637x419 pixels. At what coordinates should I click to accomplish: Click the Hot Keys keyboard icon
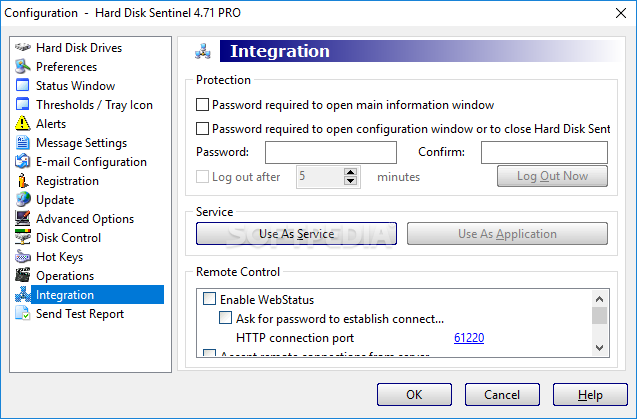click(23, 256)
